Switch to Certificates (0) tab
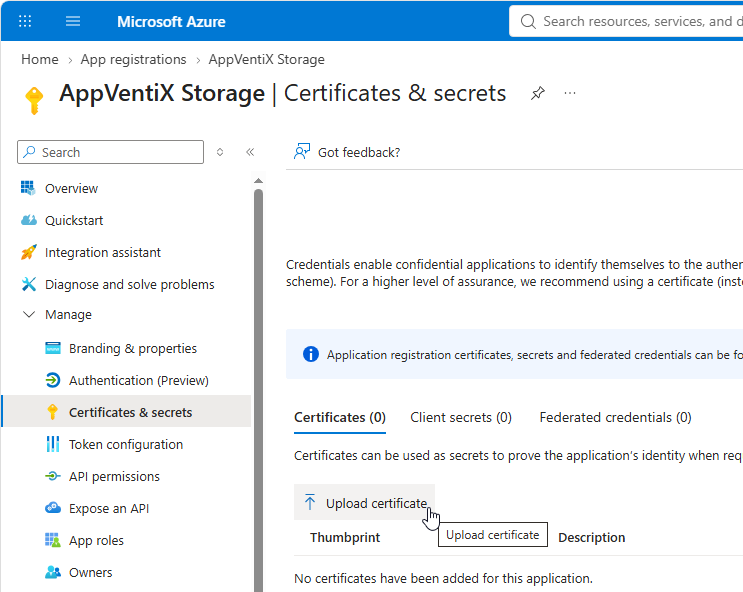This screenshot has width=743, height=592. (x=340, y=418)
